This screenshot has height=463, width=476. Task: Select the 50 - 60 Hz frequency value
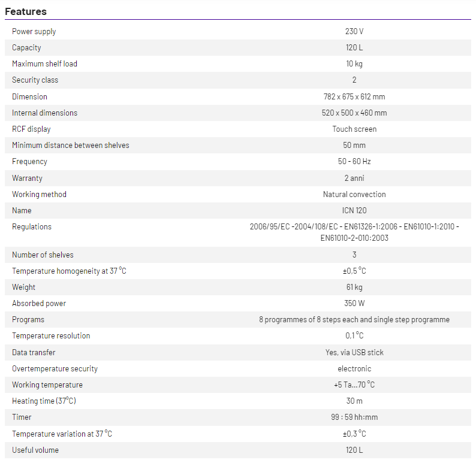tap(354, 161)
